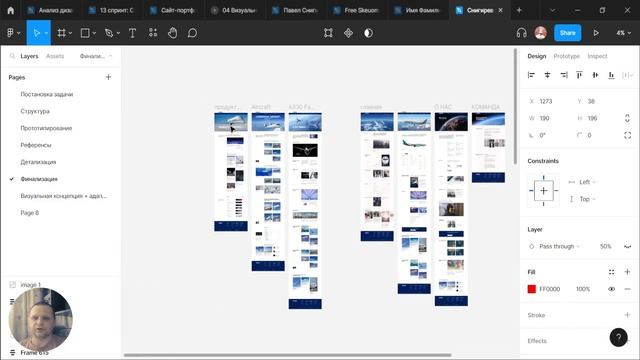Open fill styles icon
This screenshot has width=640, height=360.
611,272
